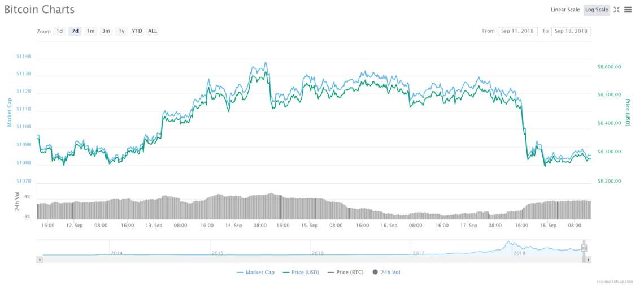This screenshot has height=285, width=644.
Task: Set zoom to YTD
Action: point(137,31)
